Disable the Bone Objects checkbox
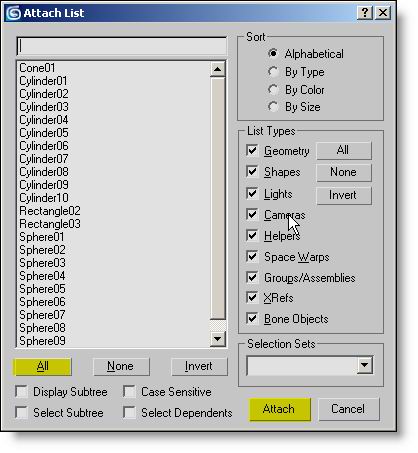 (252, 319)
